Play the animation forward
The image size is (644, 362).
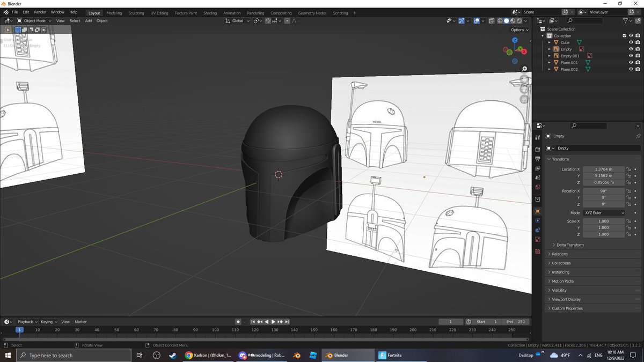coord(274,322)
